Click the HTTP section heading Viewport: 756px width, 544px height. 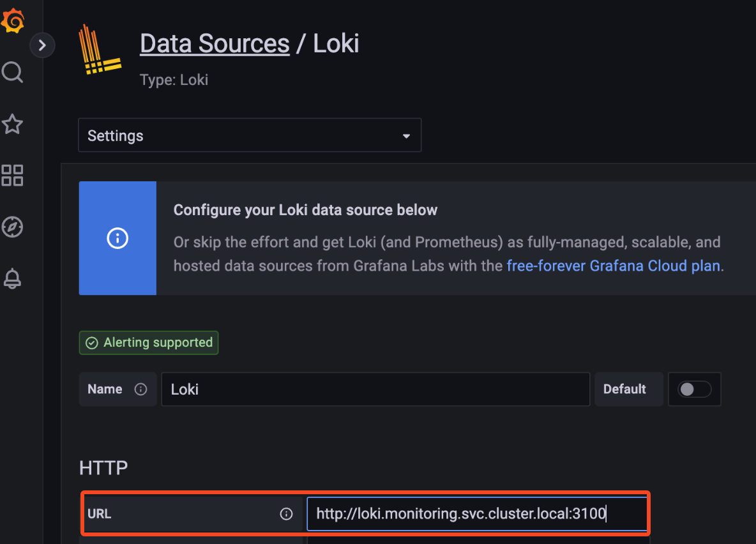click(103, 468)
